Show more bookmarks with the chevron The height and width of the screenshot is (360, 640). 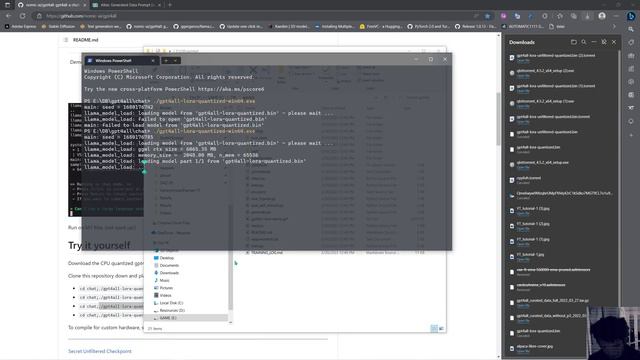[614, 26]
